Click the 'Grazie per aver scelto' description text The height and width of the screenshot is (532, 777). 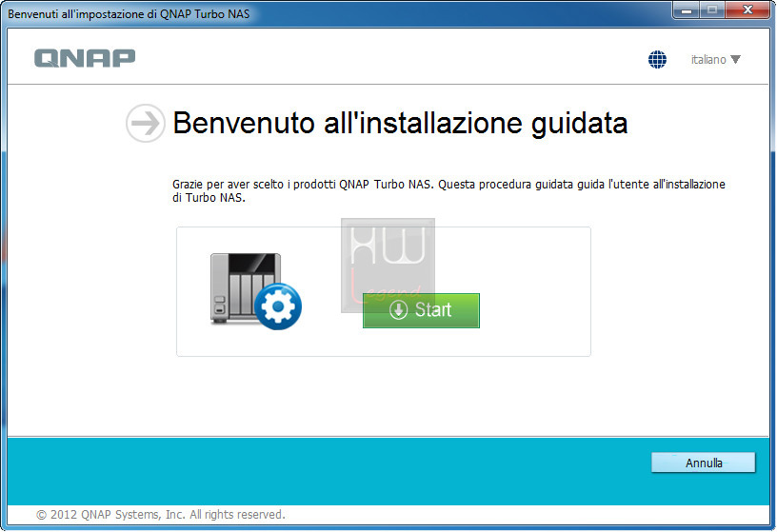pyautogui.click(x=448, y=190)
